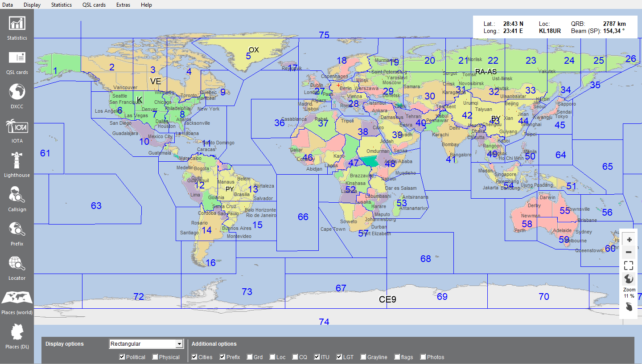Enable the CQ zones checkbox
This screenshot has width=642, height=364.
point(295,357)
